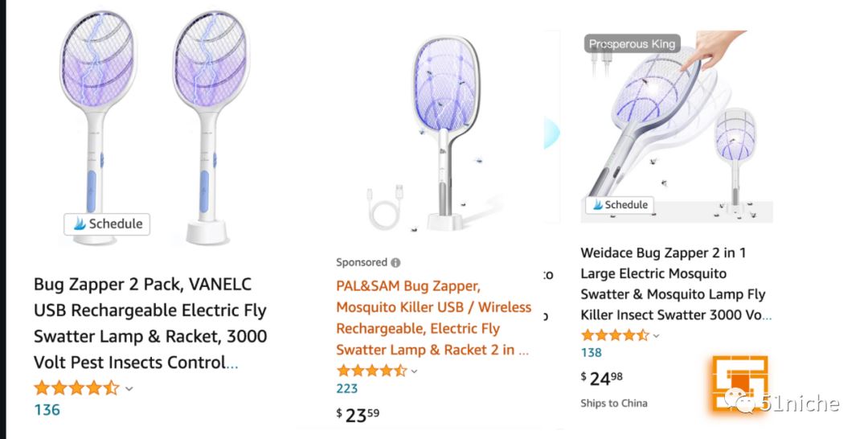Expand rating chevron beside VANELC stars
Screen dimensions: 868x439
click(x=129, y=388)
